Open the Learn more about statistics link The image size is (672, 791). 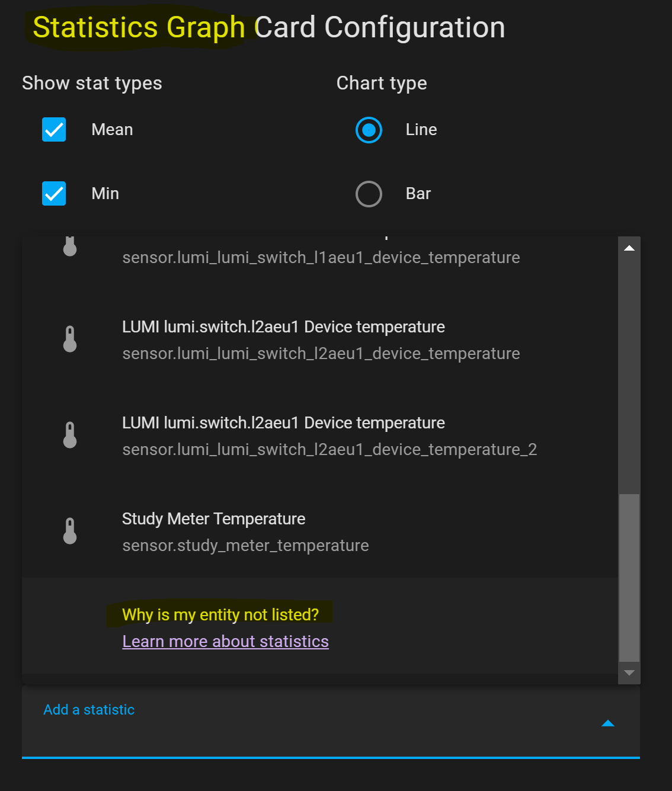[x=225, y=642]
